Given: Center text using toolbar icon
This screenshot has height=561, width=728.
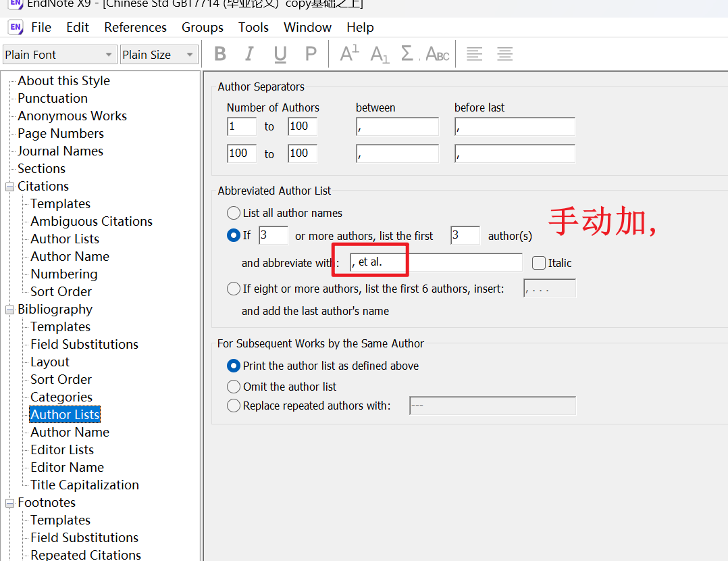Looking at the screenshot, I should (504, 54).
